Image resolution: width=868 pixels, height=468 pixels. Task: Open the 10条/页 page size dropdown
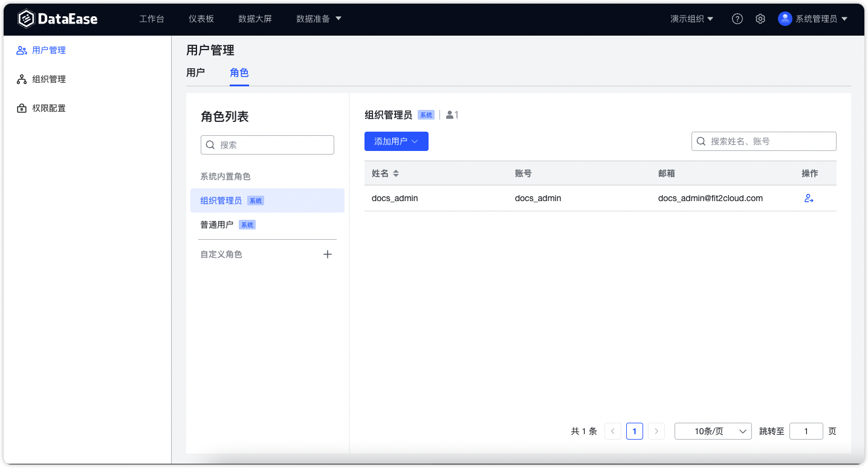713,431
